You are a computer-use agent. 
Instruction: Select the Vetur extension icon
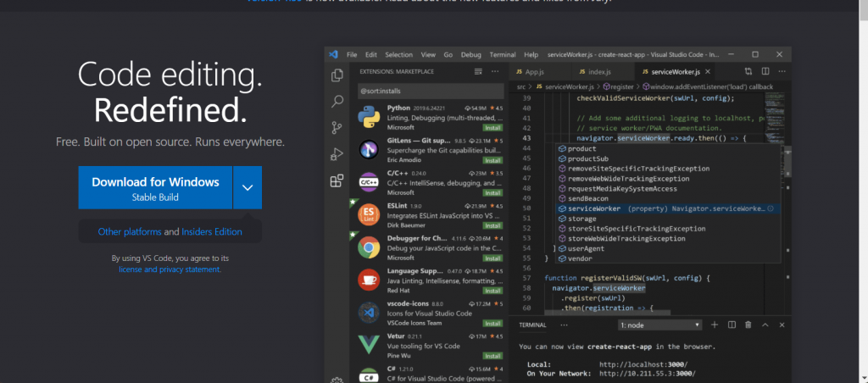pyautogui.click(x=368, y=346)
